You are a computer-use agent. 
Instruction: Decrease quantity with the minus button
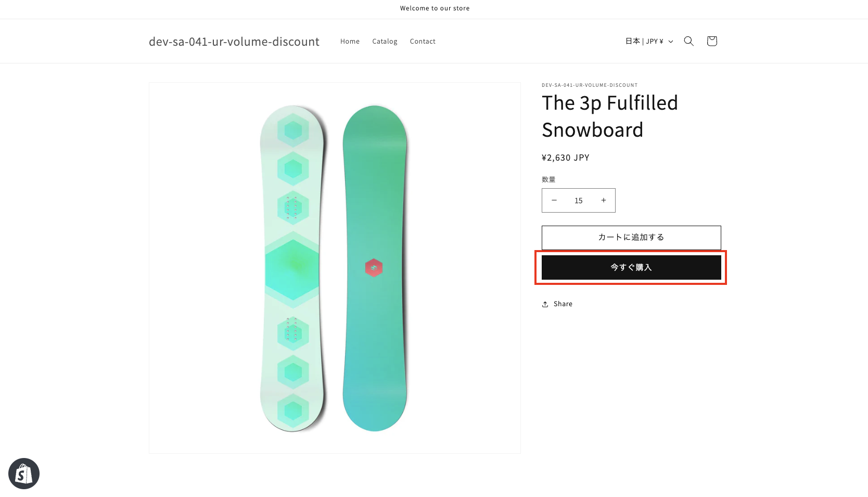coord(554,200)
